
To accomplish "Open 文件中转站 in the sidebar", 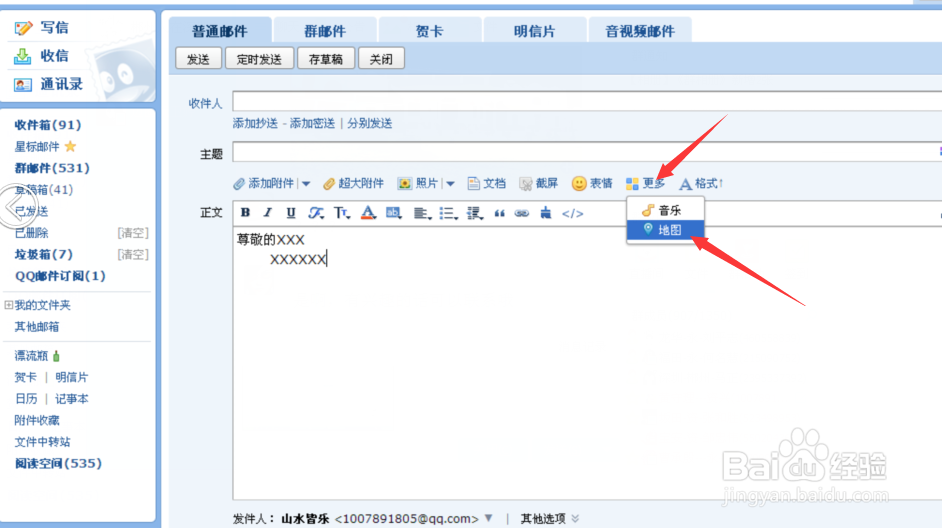I will pyautogui.click(x=43, y=442).
